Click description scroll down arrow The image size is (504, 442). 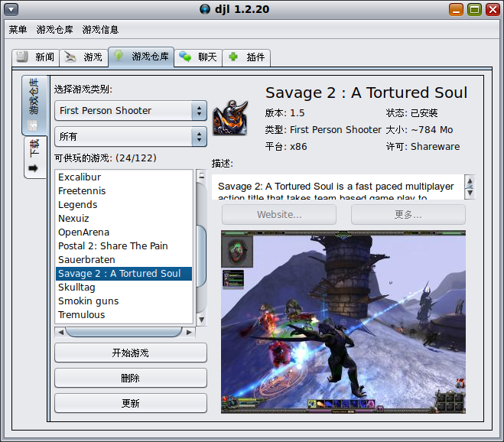point(470,193)
